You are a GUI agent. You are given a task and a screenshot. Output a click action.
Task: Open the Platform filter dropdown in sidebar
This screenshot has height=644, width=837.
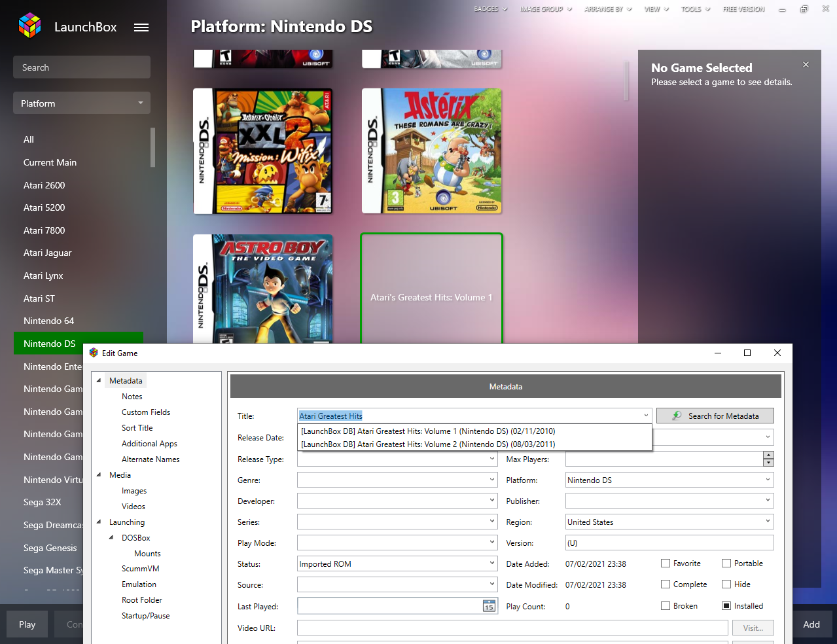82,103
